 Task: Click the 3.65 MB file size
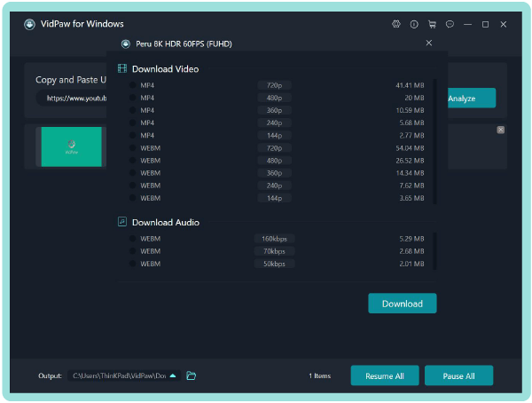click(x=411, y=198)
